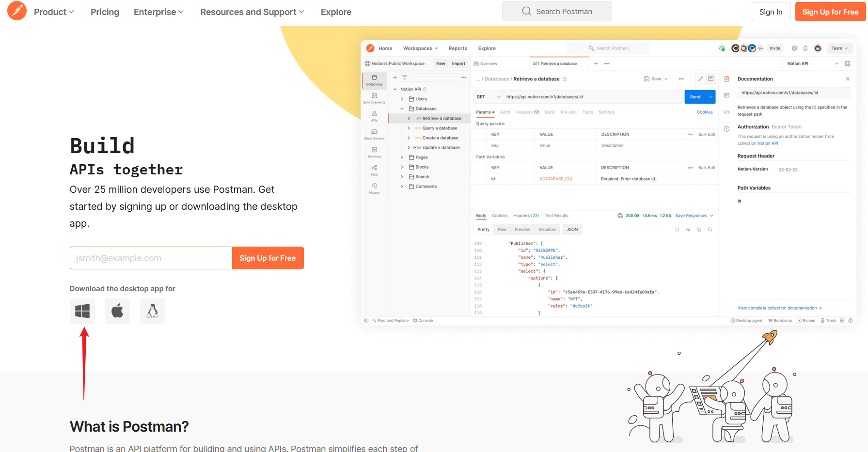The image size is (868, 452).
Task: Expand Resources and Support menu
Action: click(x=252, y=12)
